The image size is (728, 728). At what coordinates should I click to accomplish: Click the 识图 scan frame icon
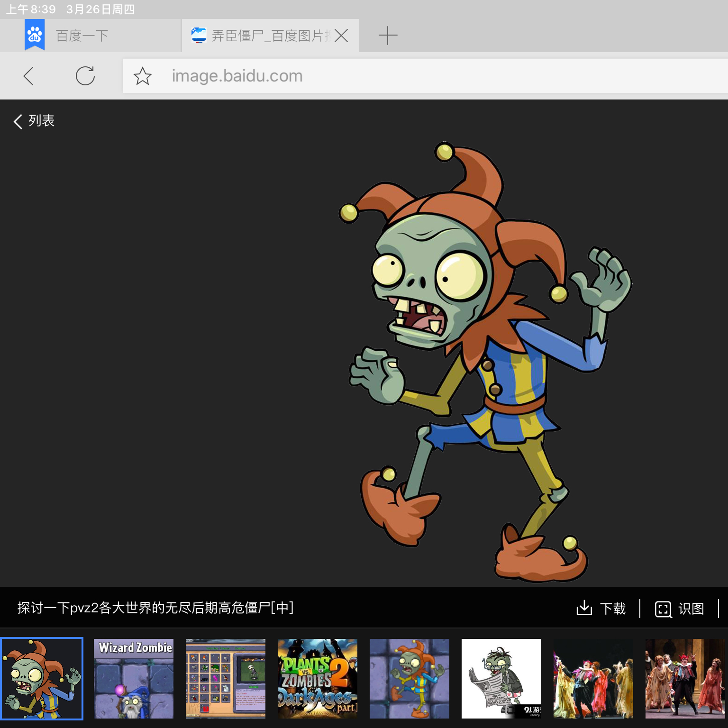pos(663,609)
